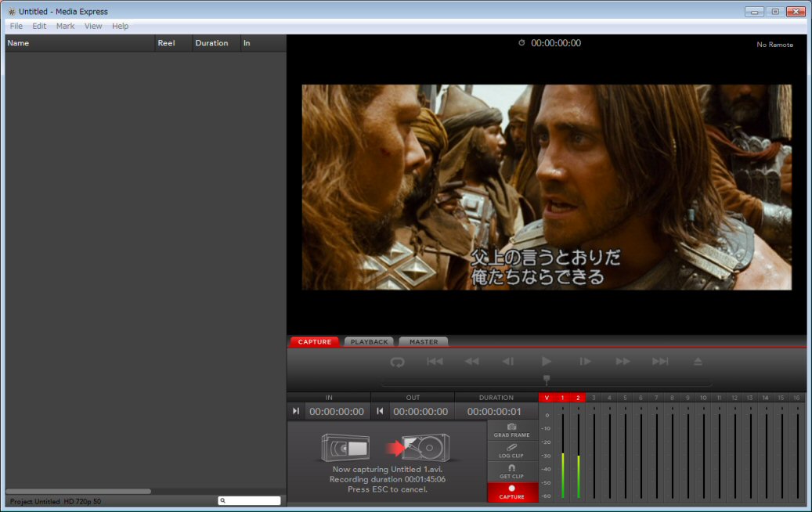The height and width of the screenshot is (512, 812).
Task: Click the media list horizontal scrollbar
Action: point(78,492)
